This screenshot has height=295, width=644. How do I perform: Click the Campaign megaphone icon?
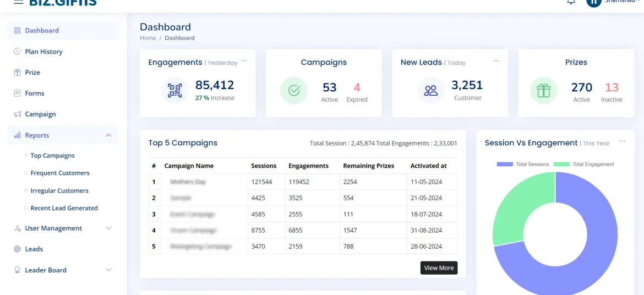[17, 114]
